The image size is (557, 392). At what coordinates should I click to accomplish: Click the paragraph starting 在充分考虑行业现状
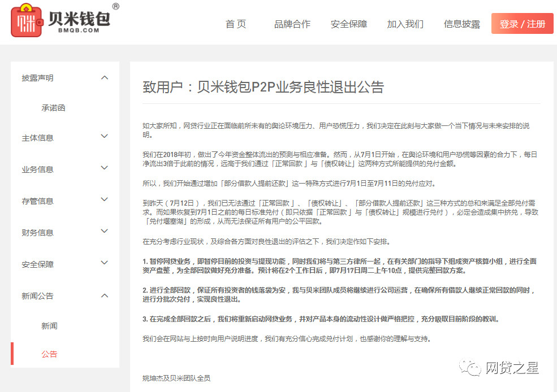pos(267,242)
